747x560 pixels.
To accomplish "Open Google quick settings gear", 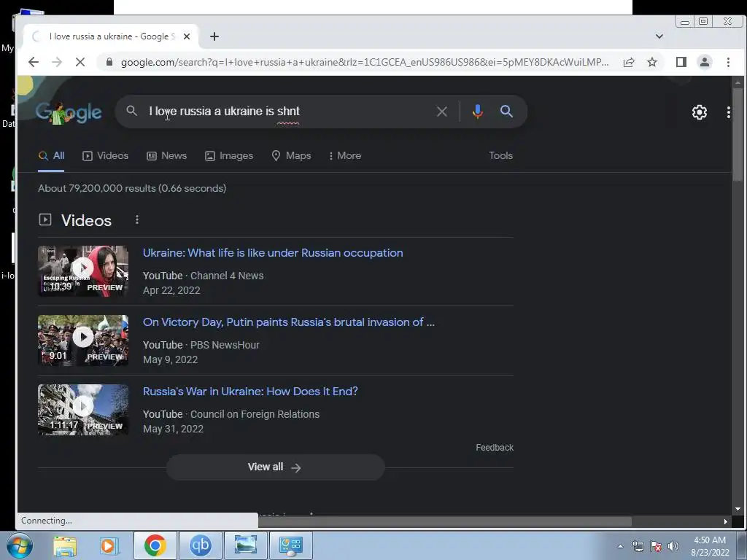I will click(x=700, y=112).
